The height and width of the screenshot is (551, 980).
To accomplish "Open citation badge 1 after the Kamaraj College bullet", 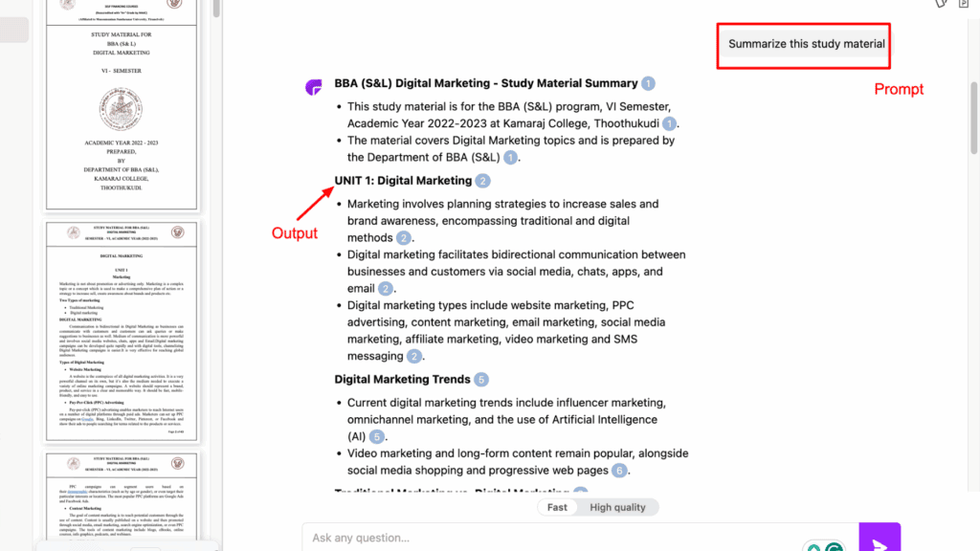I will [670, 123].
